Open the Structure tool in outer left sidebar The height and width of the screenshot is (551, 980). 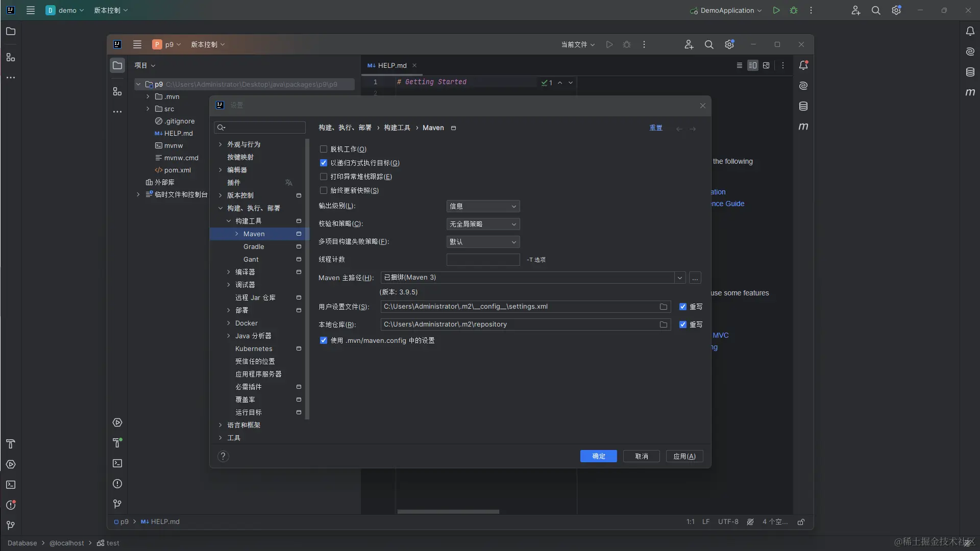click(11, 57)
